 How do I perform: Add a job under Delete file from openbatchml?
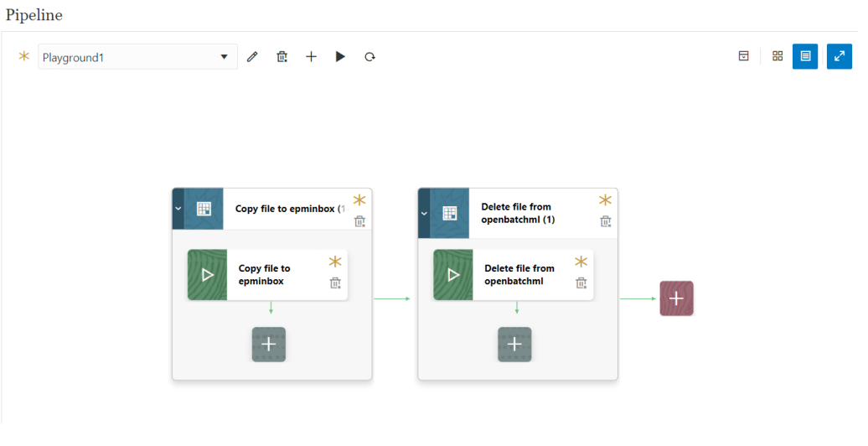click(514, 345)
